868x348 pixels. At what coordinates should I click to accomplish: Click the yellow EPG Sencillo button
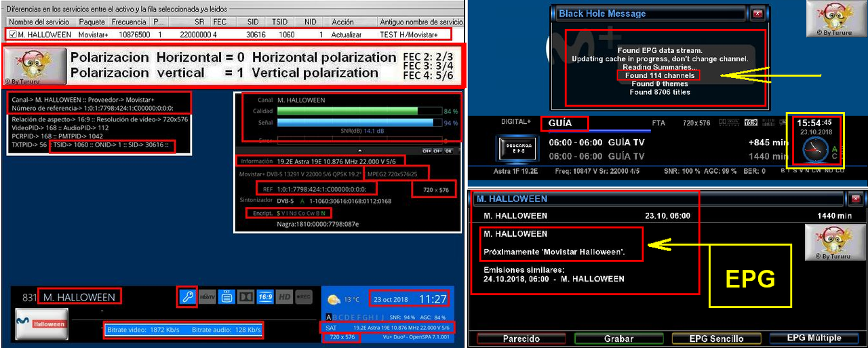[x=717, y=339]
